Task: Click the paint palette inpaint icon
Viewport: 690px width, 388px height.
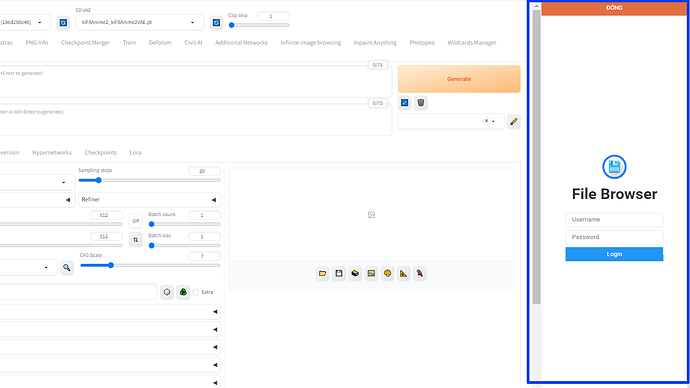Action: click(388, 274)
